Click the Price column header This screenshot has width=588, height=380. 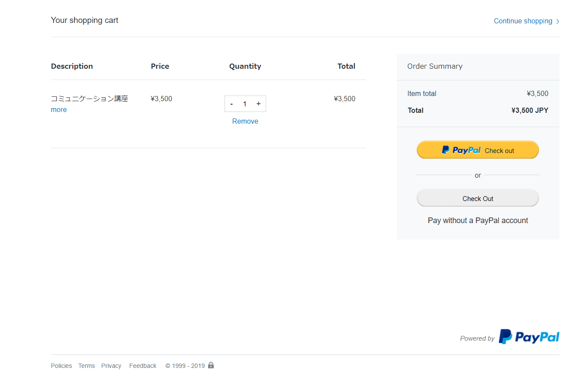pyautogui.click(x=160, y=66)
